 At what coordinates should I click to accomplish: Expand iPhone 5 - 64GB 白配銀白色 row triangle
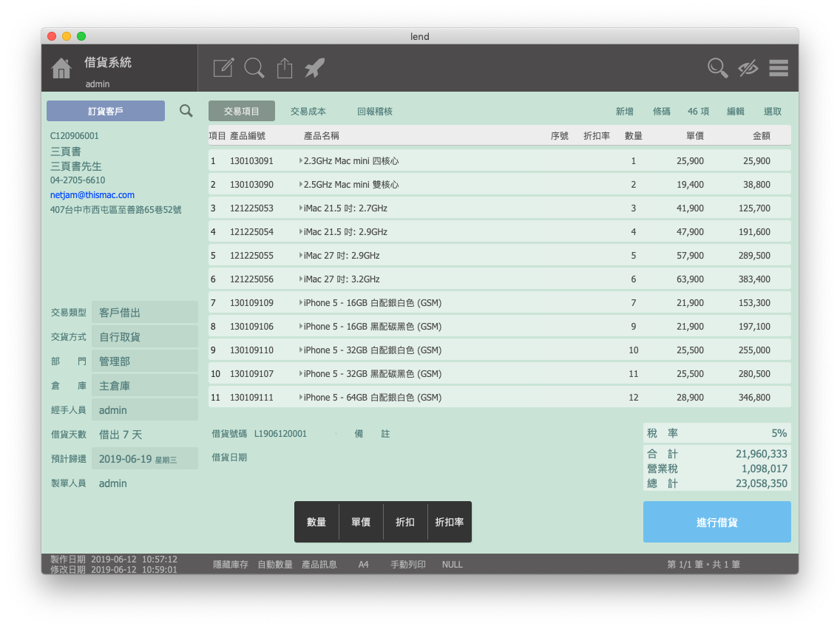point(300,397)
